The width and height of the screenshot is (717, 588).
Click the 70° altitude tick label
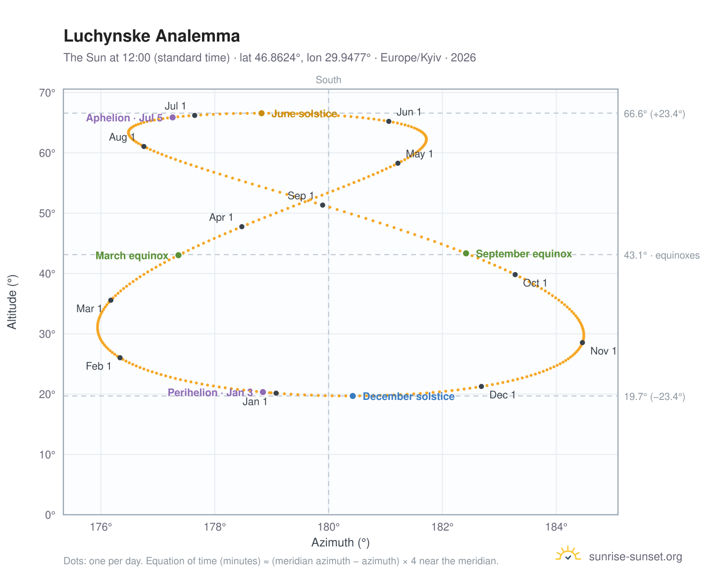coord(47,93)
